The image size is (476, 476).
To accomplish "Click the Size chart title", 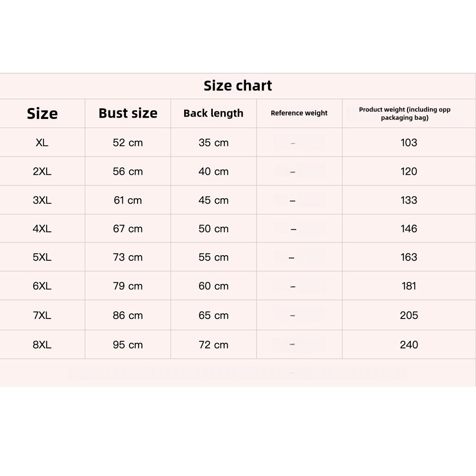I will 238,86.
